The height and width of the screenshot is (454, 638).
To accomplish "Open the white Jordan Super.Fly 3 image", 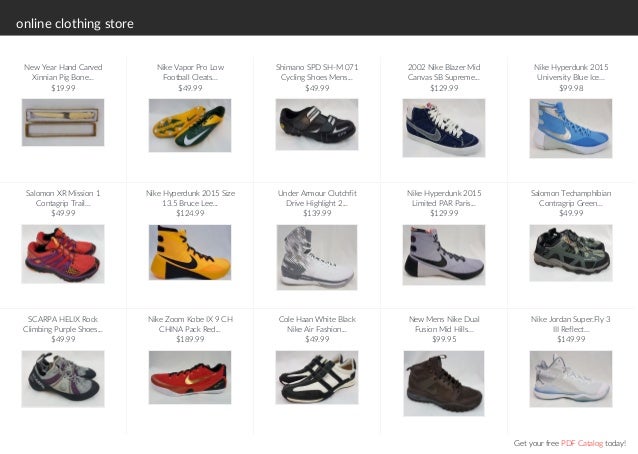I will (571, 379).
